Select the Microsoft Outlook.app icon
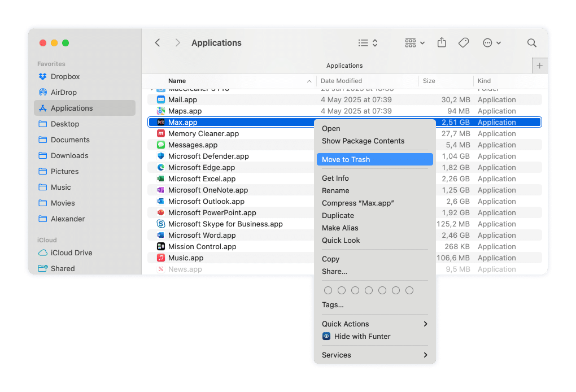Screen dimensions: 576x392 (x=161, y=201)
